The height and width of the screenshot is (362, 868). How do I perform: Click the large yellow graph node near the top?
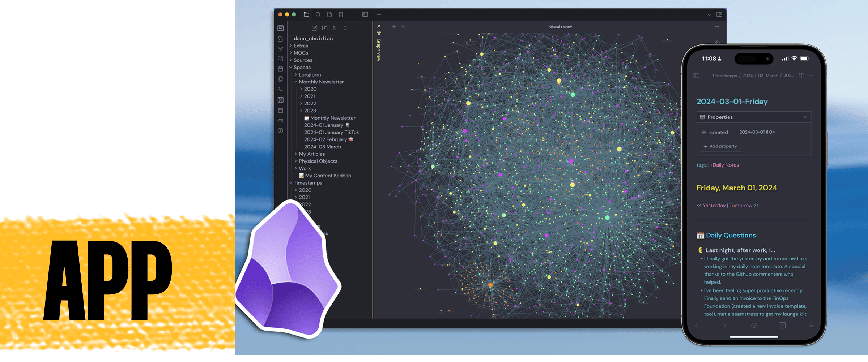(x=559, y=81)
